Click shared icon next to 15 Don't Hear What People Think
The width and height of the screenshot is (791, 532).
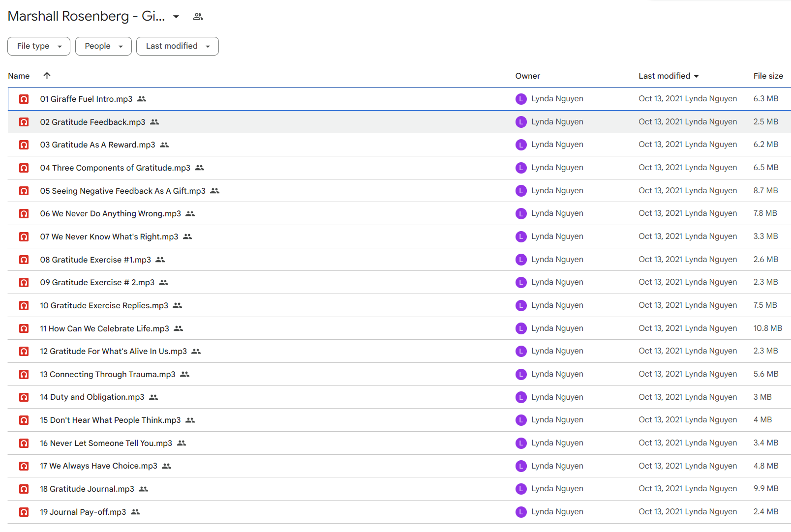(x=190, y=420)
